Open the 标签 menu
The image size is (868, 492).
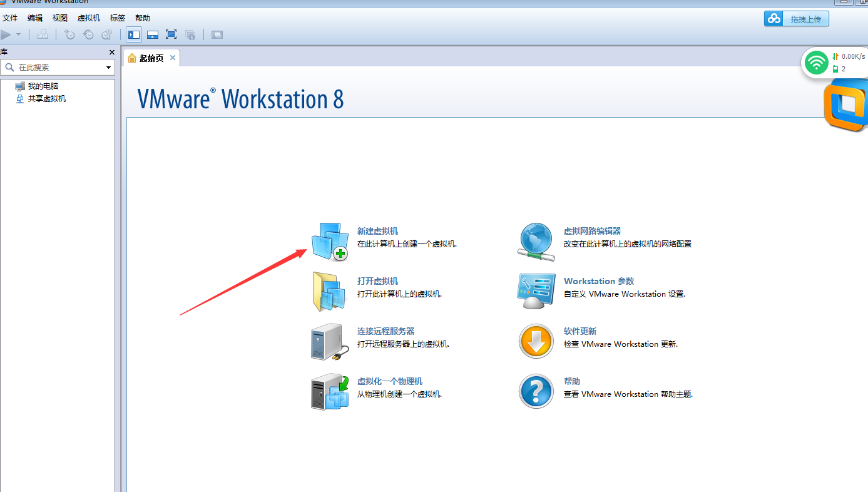pos(118,18)
